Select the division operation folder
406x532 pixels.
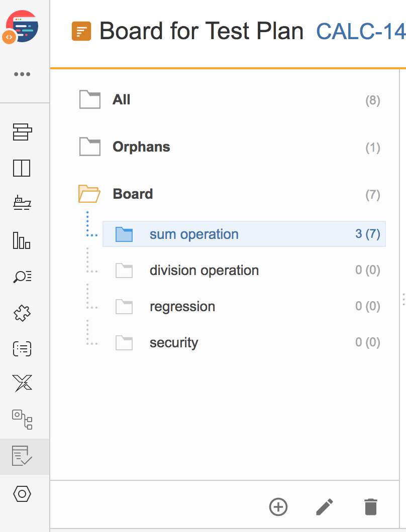coord(244,271)
